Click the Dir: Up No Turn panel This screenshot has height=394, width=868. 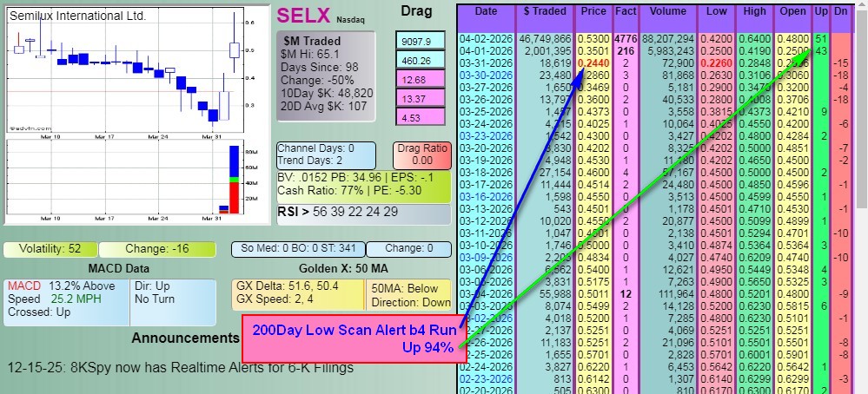(173, 302)
